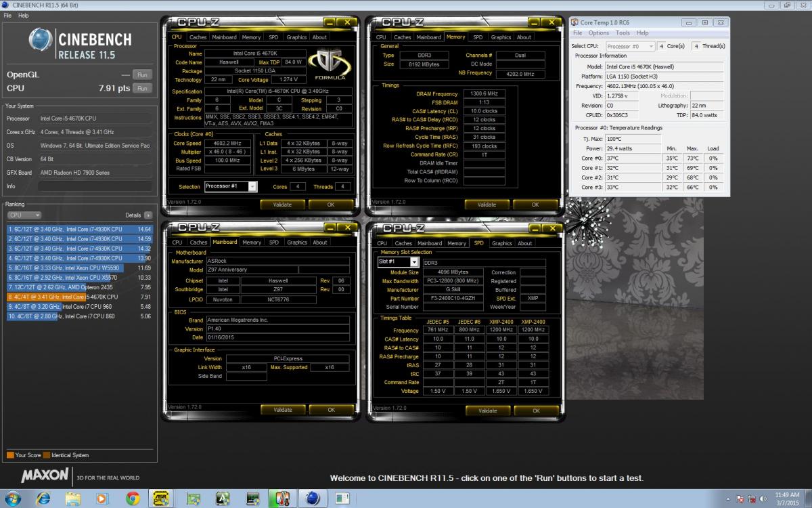Open Memory tab in the CPU-Z Mainboard window

point(252,242)
